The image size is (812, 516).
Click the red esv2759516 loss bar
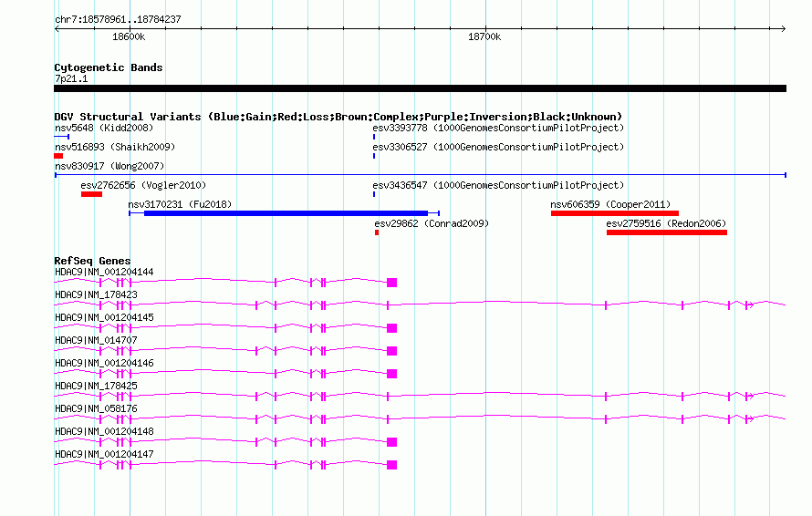667,232
